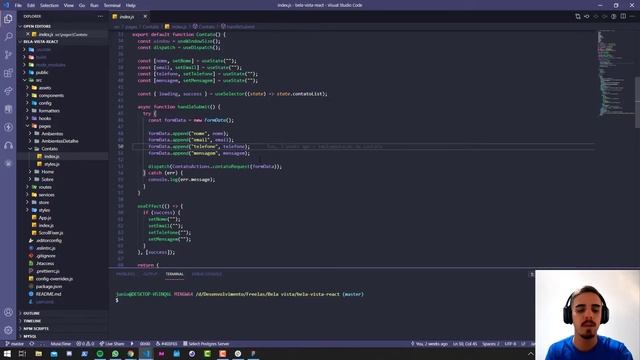640x360 pixels.
Task: Click the compare changes editor toolbar icon
Action: pos(578,16)
